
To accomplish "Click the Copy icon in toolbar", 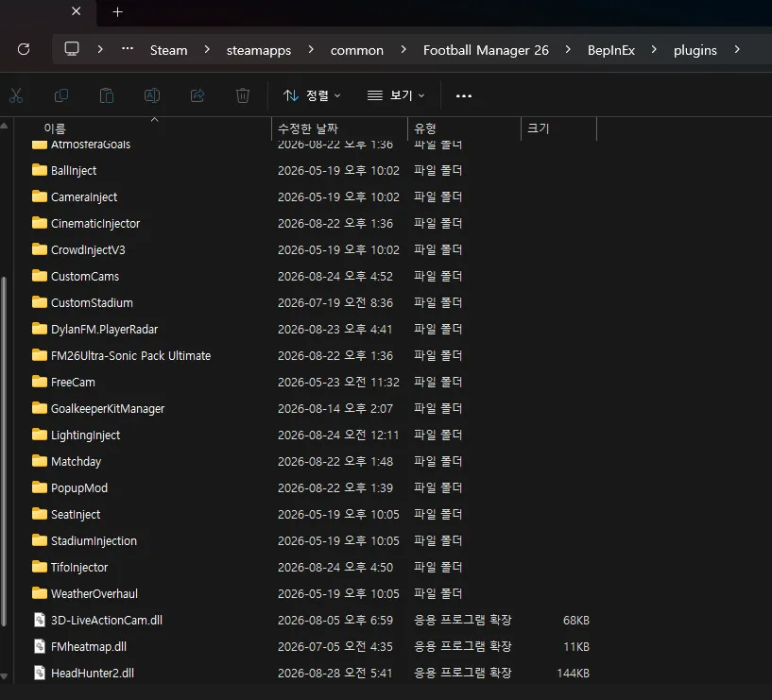I will [61, 95].
